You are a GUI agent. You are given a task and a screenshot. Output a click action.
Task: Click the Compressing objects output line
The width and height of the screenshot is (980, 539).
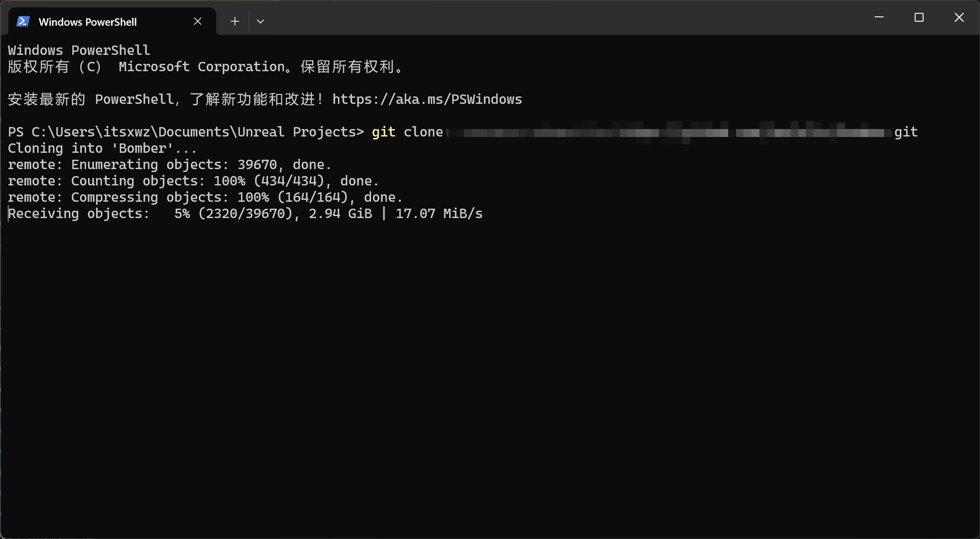point(205,197)
